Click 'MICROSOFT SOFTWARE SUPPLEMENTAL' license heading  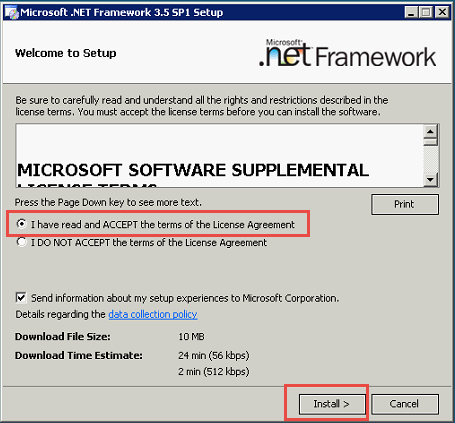193,170
